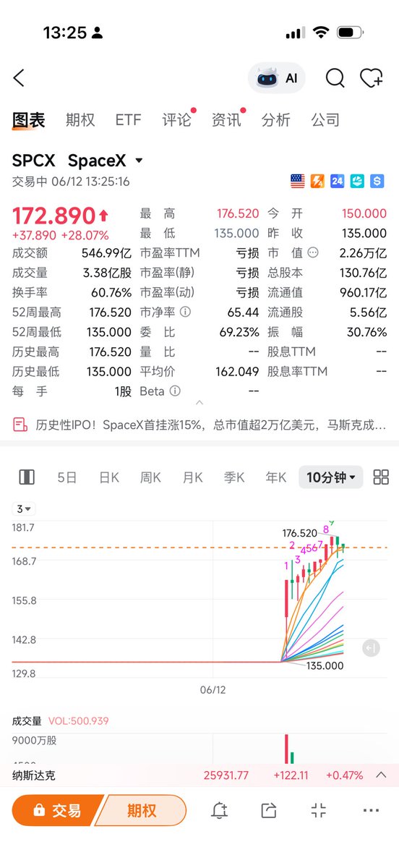The height and width of the screenshot is (868, 399).
Task: Open the ETF tab
Action: pos(129,120)
